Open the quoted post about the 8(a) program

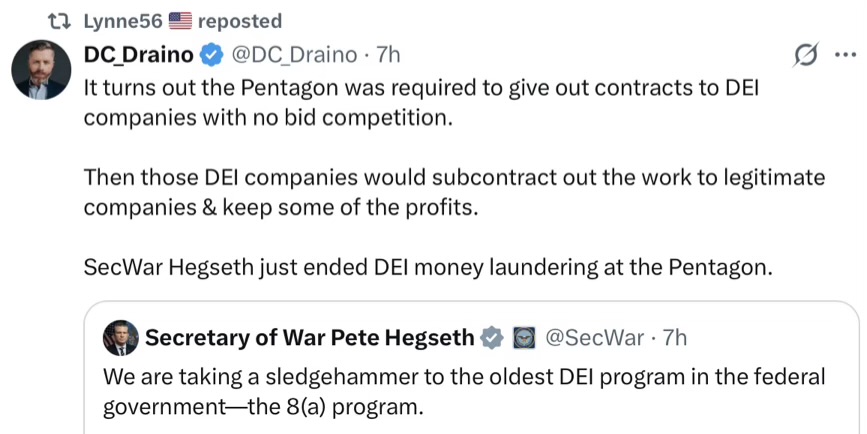pos(465,393)
